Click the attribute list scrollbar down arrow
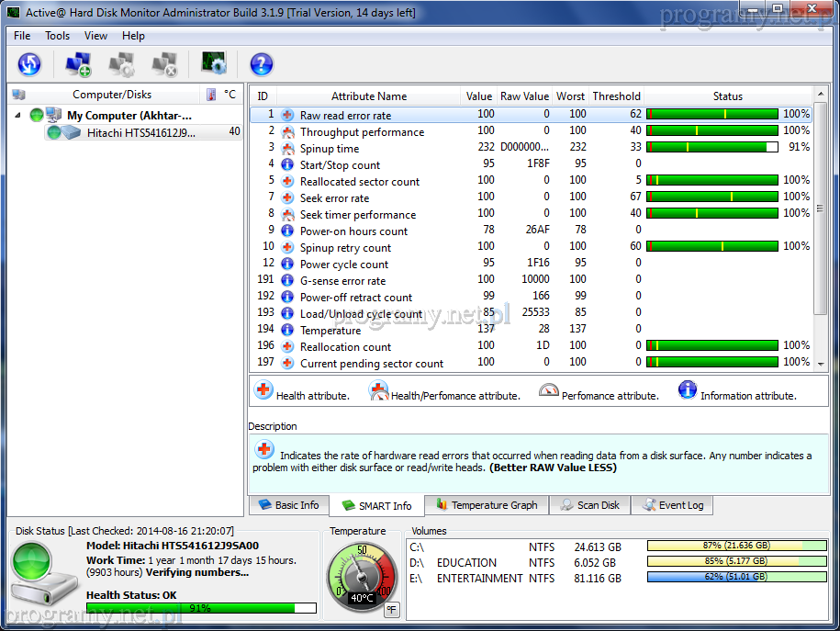 click(820, 364)
